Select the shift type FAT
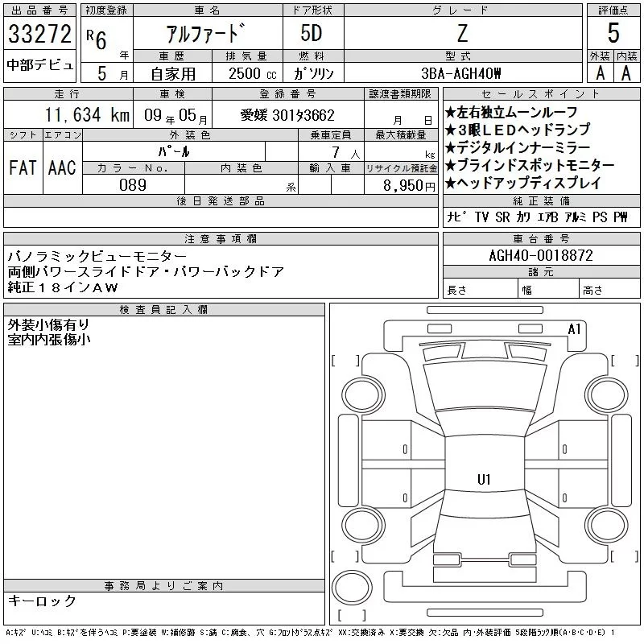 [x=23, y=167]
